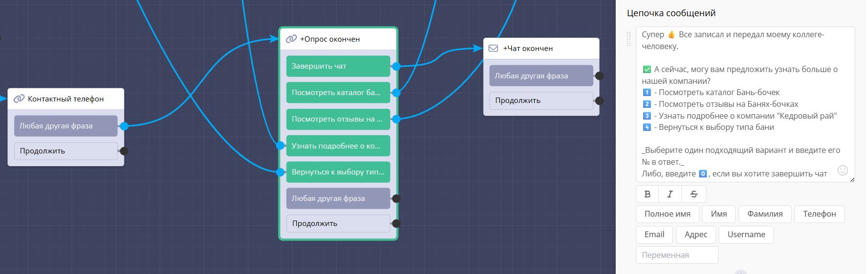Click chain icon of Опрос окончен block
Screen dimensions: 868x274
291,39
